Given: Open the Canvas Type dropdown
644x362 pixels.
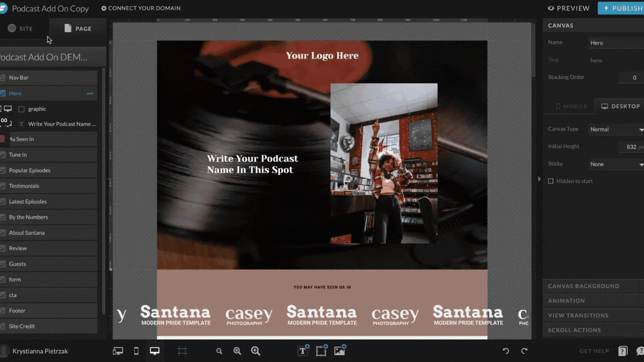Looking at the screenshot, I should tap(616, 129).
